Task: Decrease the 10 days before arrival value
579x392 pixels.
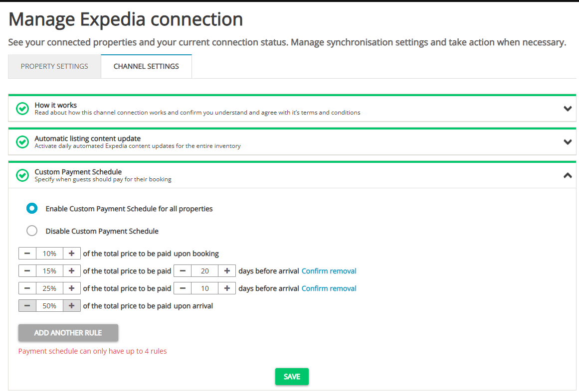Action: (183, 288)
